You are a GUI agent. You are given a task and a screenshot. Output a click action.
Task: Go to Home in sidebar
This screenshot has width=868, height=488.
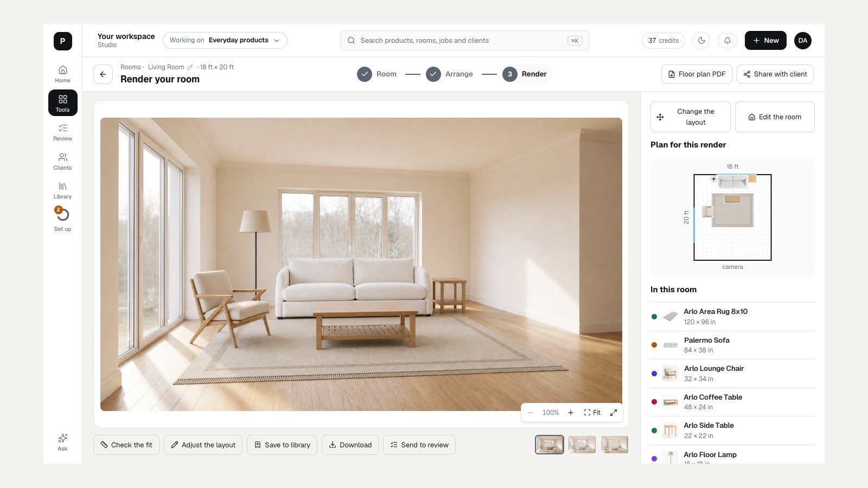point(63,74)
